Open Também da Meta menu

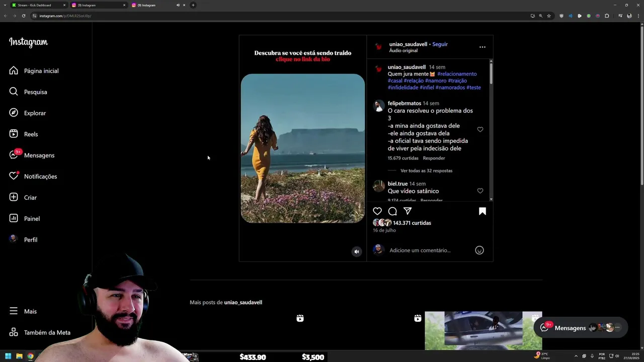pos(40,332)
